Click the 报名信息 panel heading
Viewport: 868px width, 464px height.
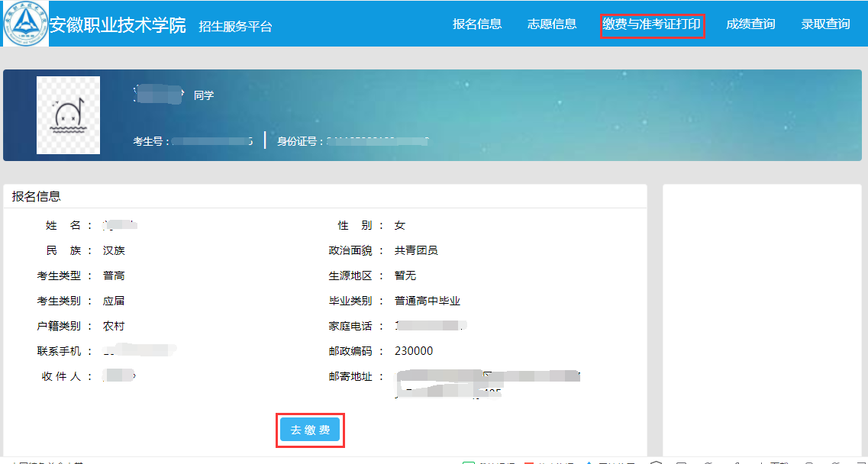click(37, 197)
